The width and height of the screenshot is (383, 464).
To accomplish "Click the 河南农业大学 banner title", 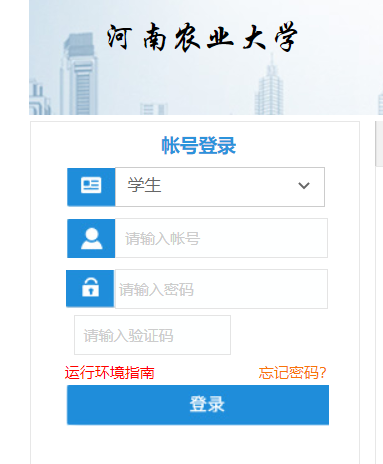I will pyautogui.click(x=202, y=37).
